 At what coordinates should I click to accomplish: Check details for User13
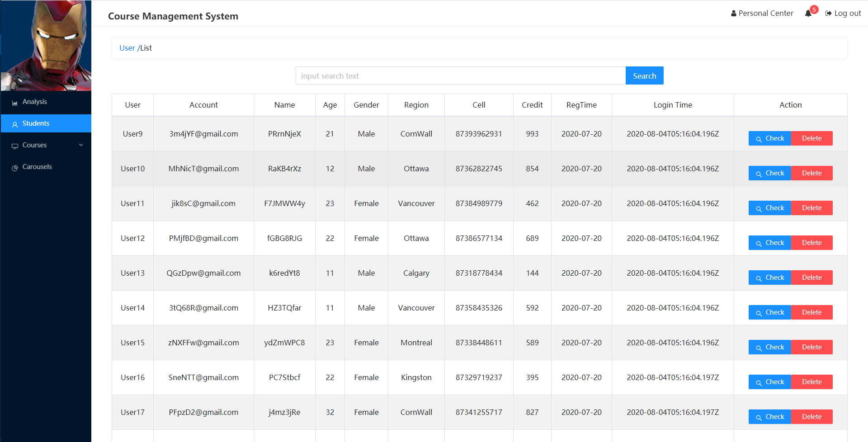770,277
